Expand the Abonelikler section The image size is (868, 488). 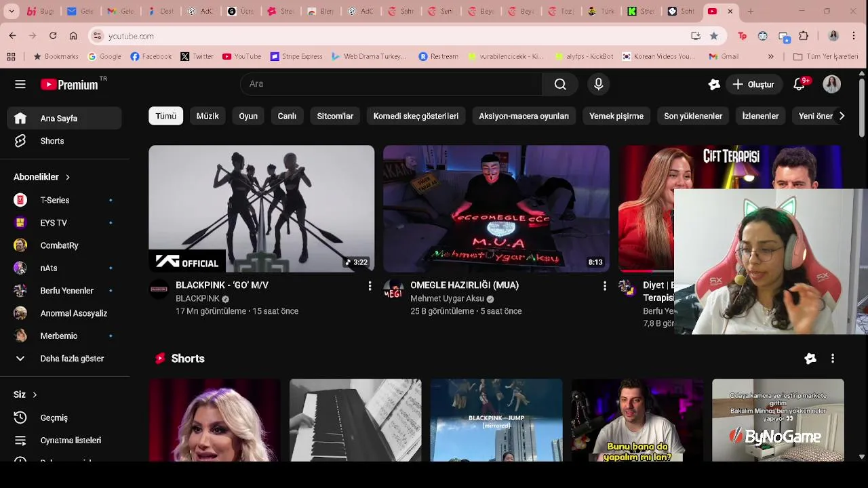(x=42, y=177)
